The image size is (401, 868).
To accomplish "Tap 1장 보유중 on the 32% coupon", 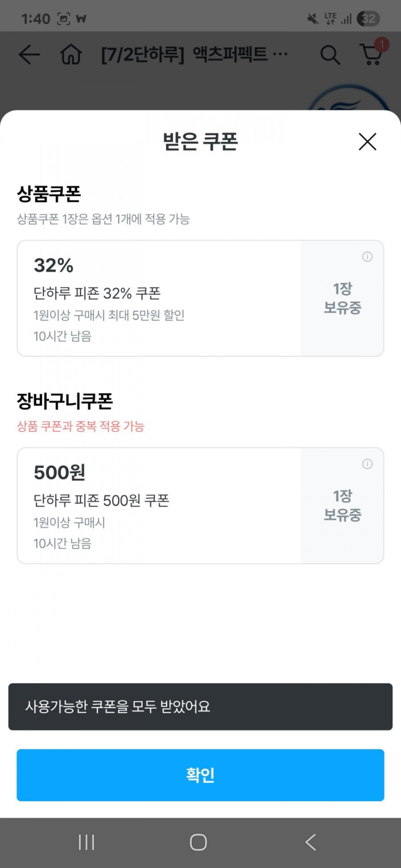I will coord(342,298).
